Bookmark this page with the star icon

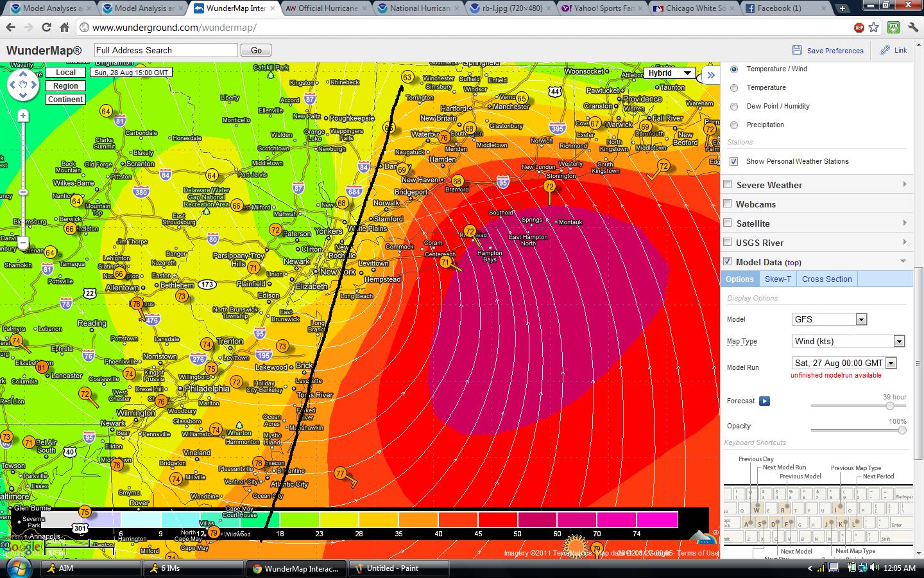point(874,28)
